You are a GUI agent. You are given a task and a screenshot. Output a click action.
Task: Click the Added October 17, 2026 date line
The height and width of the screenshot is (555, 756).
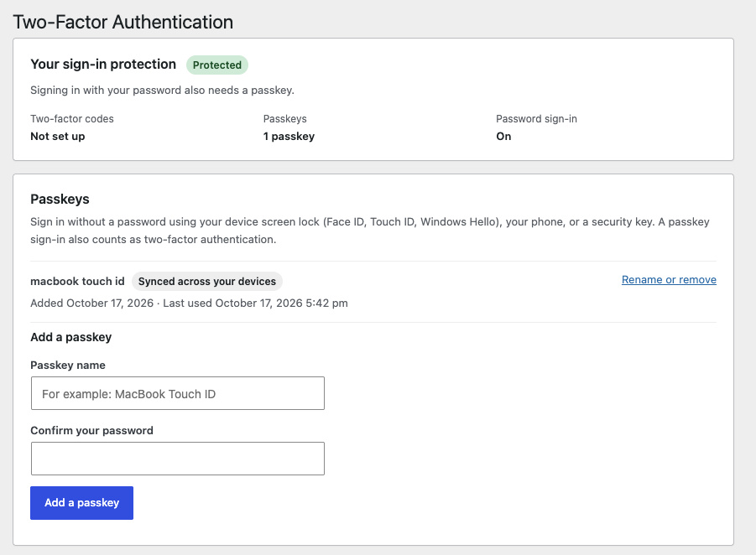pyautogui.click(x=189, y=303)
